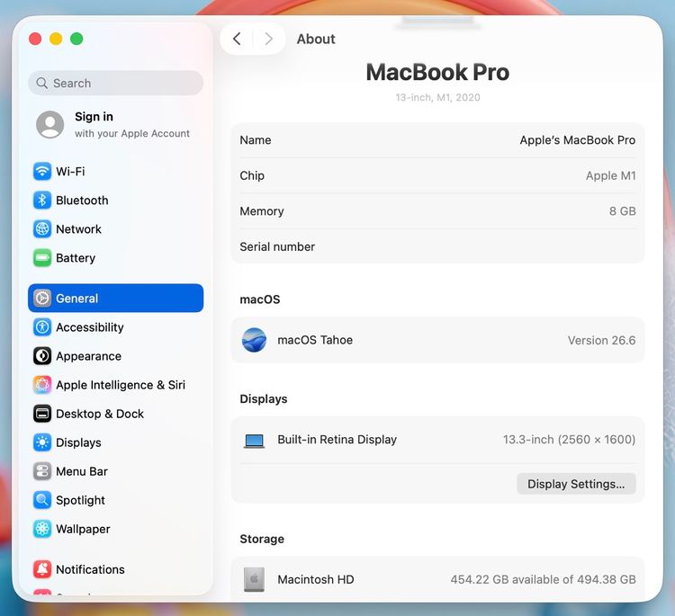The image size is (675, 616).
Task: Click the Accessibility icon
Action: (42, 327)
